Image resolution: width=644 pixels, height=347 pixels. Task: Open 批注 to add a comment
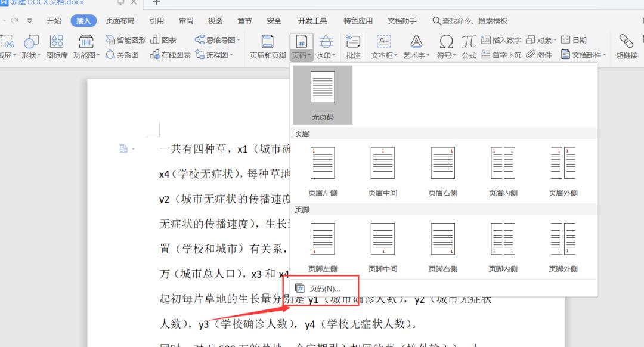point(354,51)
